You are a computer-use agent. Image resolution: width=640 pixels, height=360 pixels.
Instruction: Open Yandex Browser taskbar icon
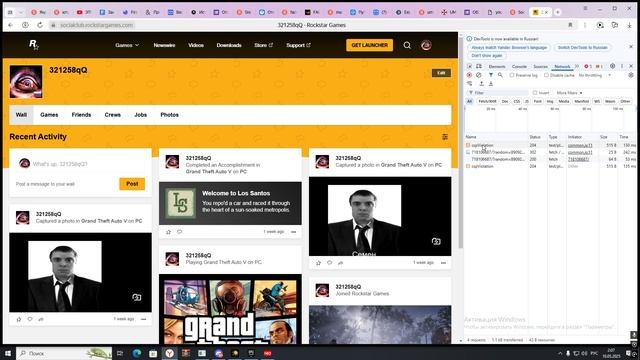pos(169,353)
